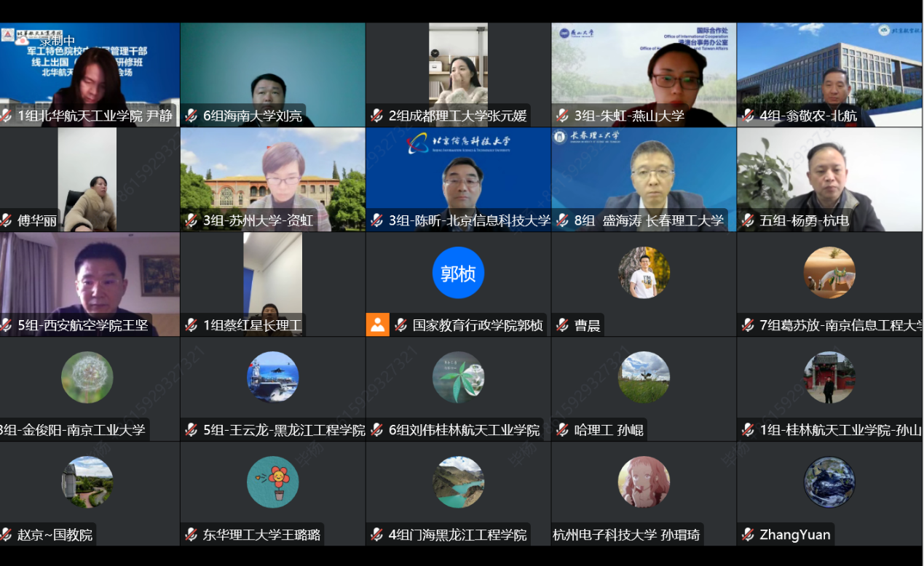This screenshot has height=566, width=924.
Task: Select the flower pot avatar of 东华理工大学王璐璐
Action: tap(272, 482)
